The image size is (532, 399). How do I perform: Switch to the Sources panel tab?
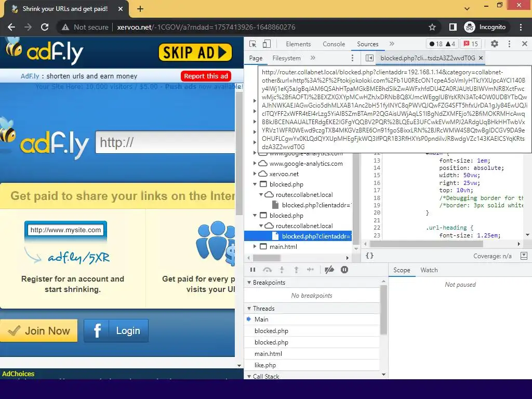pos(367,44)
